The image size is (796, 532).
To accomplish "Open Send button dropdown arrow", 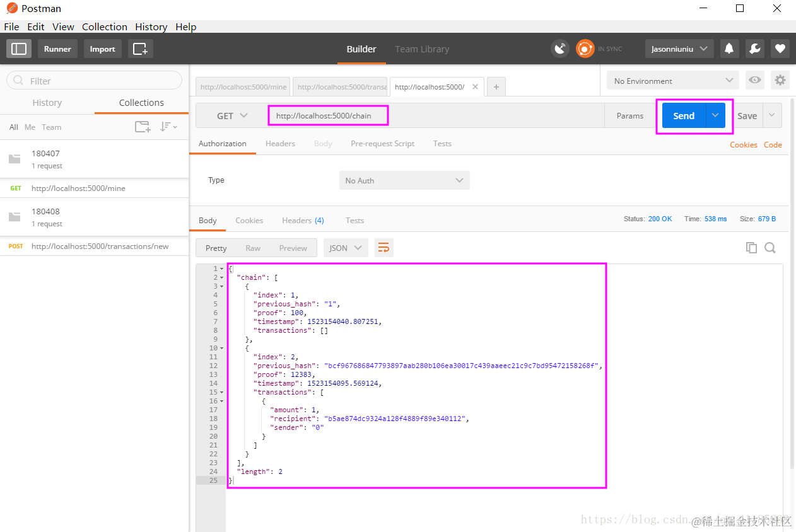I will tap(715, 115).
